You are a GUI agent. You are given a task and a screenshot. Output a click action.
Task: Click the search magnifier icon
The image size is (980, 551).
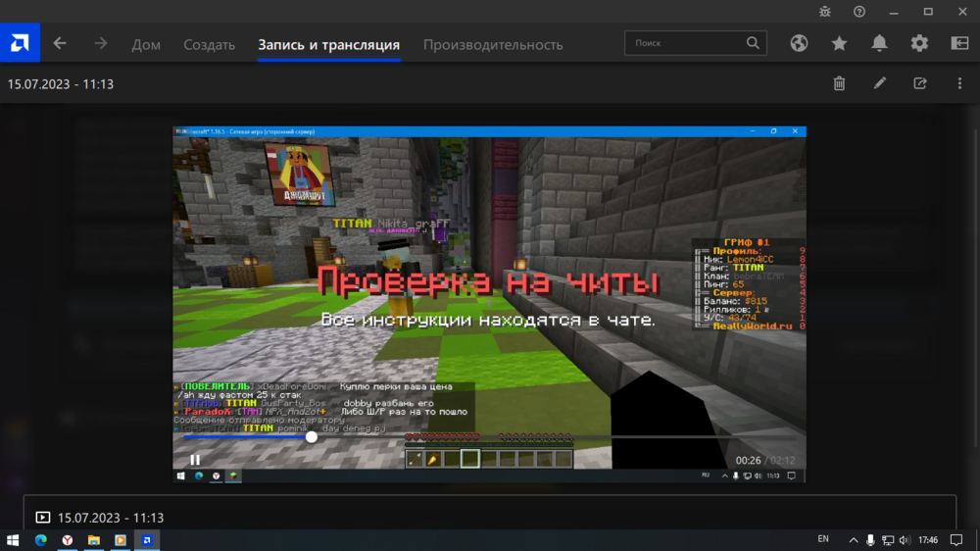[753, 43]
